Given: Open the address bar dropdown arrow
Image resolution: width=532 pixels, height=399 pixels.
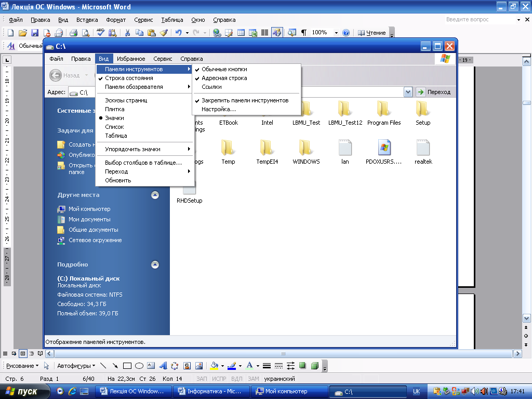Looking at the screenshot, I should coord(408,92).
